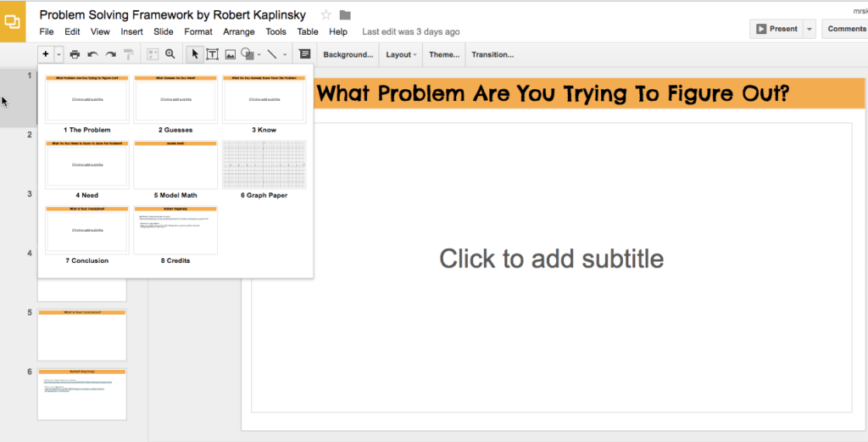This screenshot has height=442, width=868.
Task: Click the slide title 'What Problem Are You Trying'
Action: point(554,93)
